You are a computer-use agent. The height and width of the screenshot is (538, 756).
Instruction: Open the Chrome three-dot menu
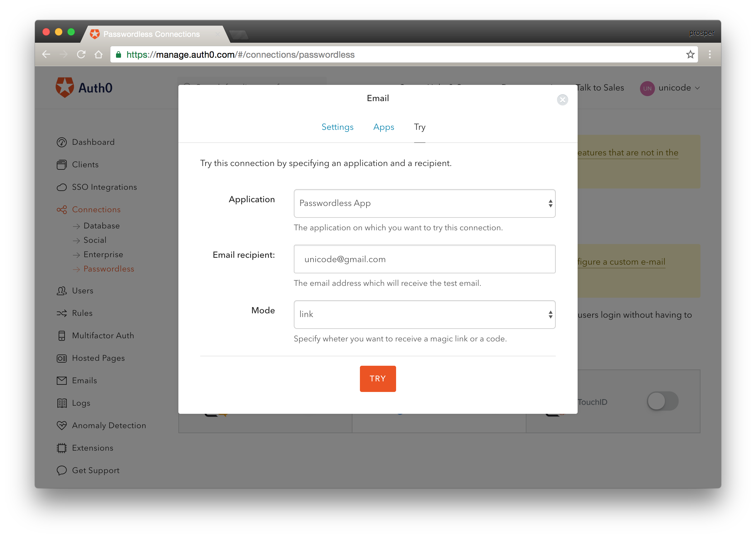710,54
